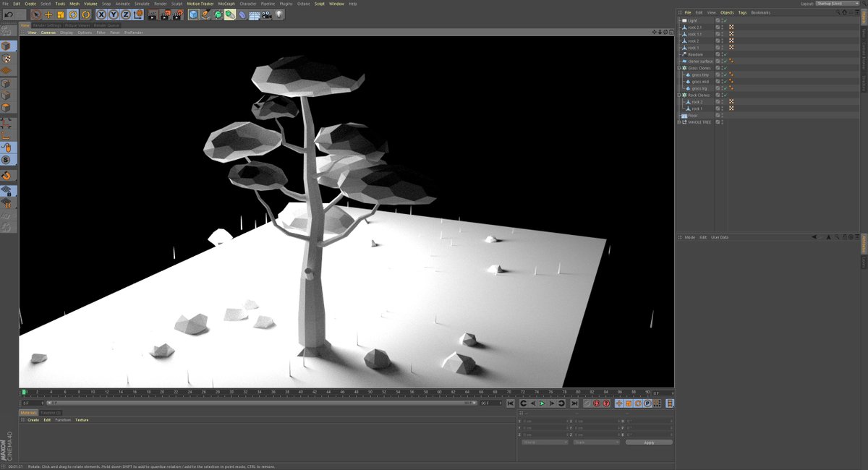Toggle the Snap Enable icon
868x470 pixels.
tap(7, 176)
